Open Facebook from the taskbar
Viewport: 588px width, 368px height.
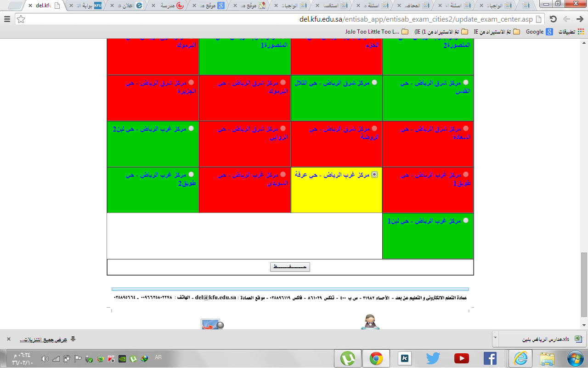tap(490, 358)
